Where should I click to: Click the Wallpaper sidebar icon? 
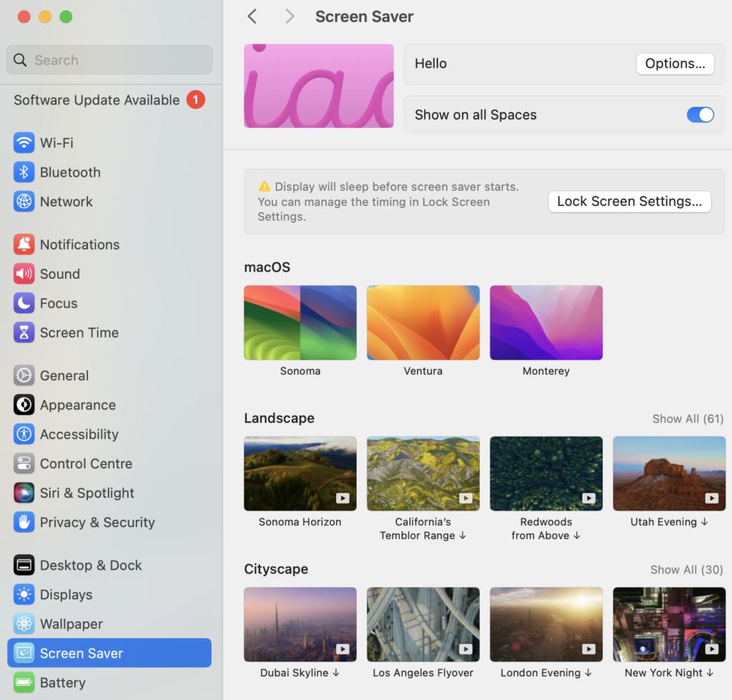(23, 623)
